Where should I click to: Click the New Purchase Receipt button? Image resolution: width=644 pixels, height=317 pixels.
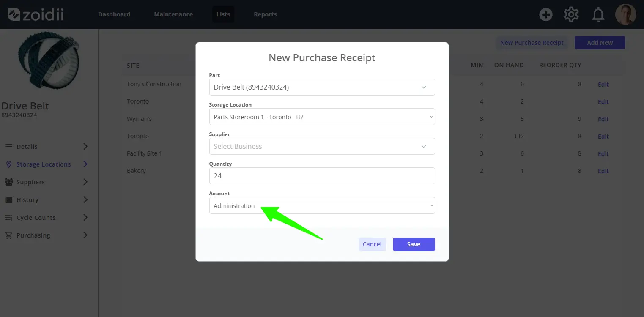(x=532, y=43)
